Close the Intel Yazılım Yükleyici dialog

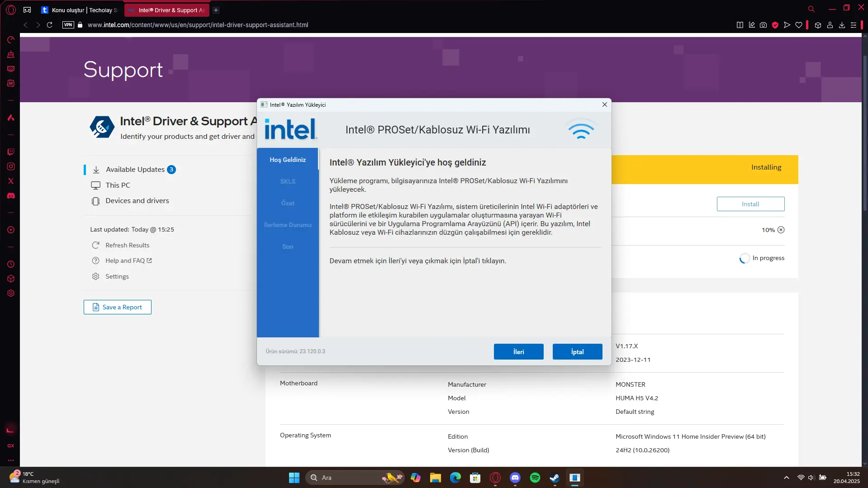point(604,104)
